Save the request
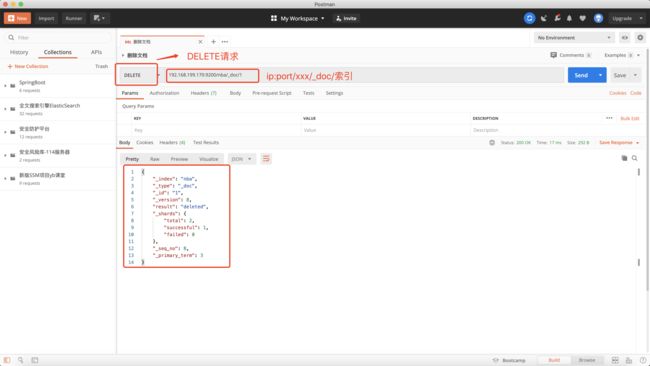 tap(620, 75)
